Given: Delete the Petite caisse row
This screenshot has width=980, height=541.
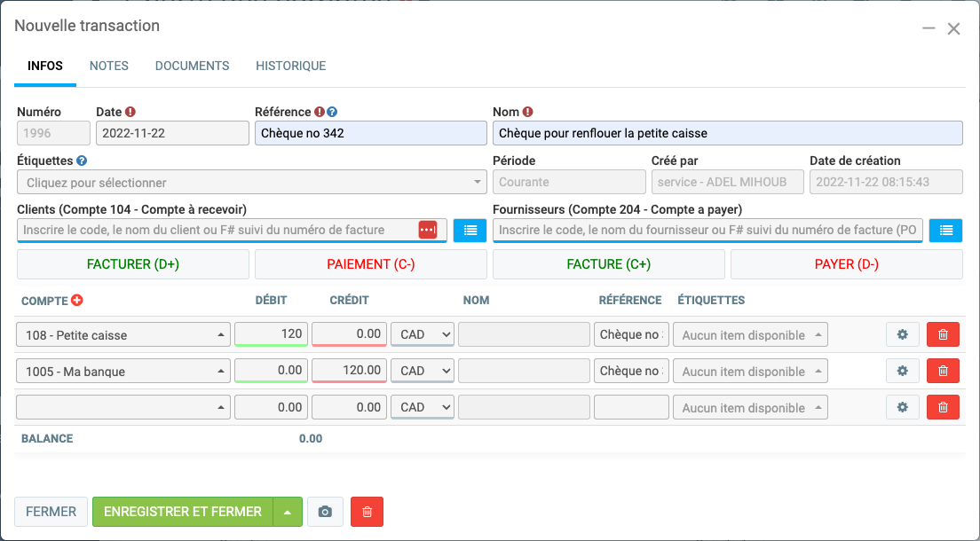Looking at the screenshot, I should tap(943, 334).
